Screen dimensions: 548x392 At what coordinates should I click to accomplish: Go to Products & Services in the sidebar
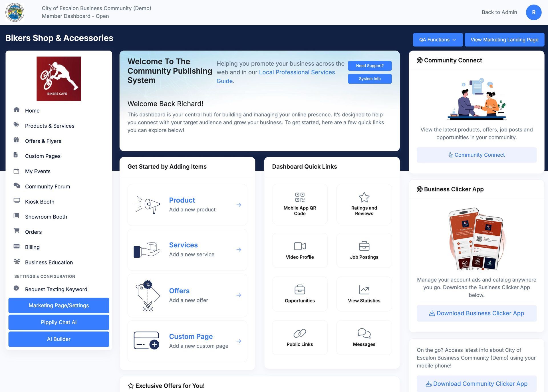49,126
